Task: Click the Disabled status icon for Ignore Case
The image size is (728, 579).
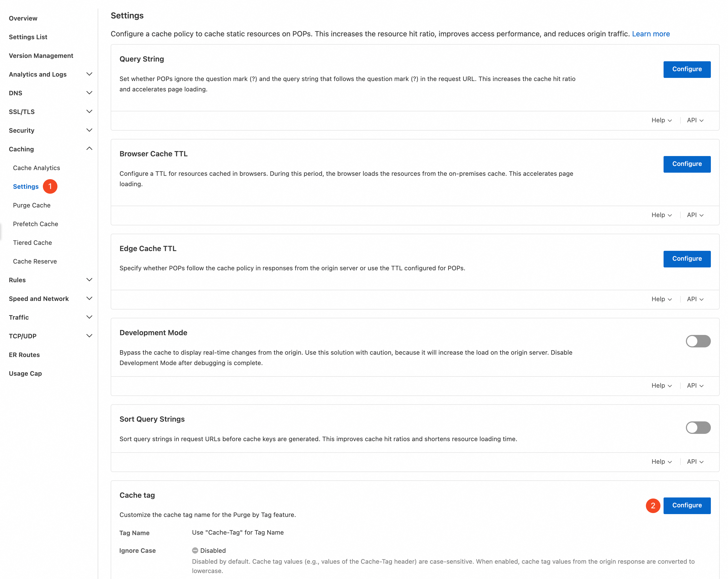Action: 195,550
